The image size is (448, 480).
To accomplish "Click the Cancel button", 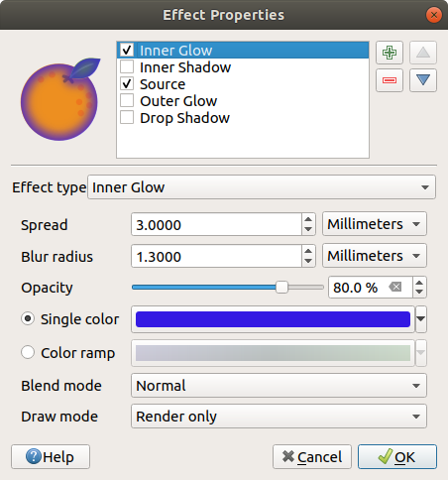I will (x=312, y=457).
